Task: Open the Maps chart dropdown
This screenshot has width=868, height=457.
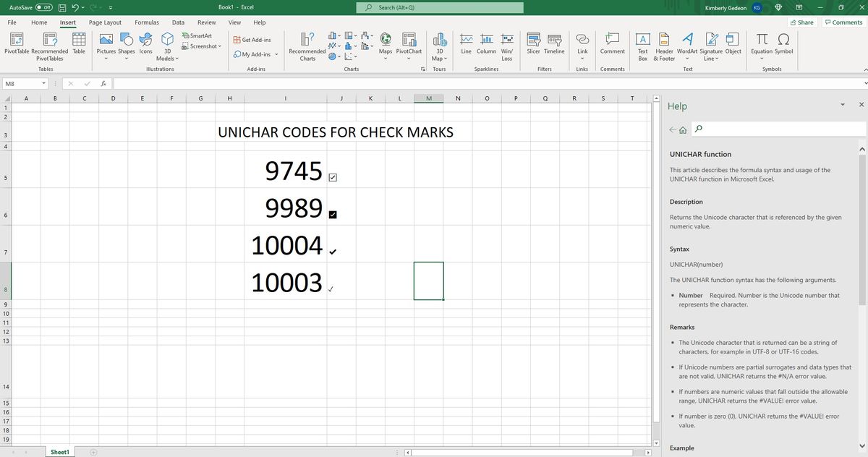Action: click(x=386, y=60)
